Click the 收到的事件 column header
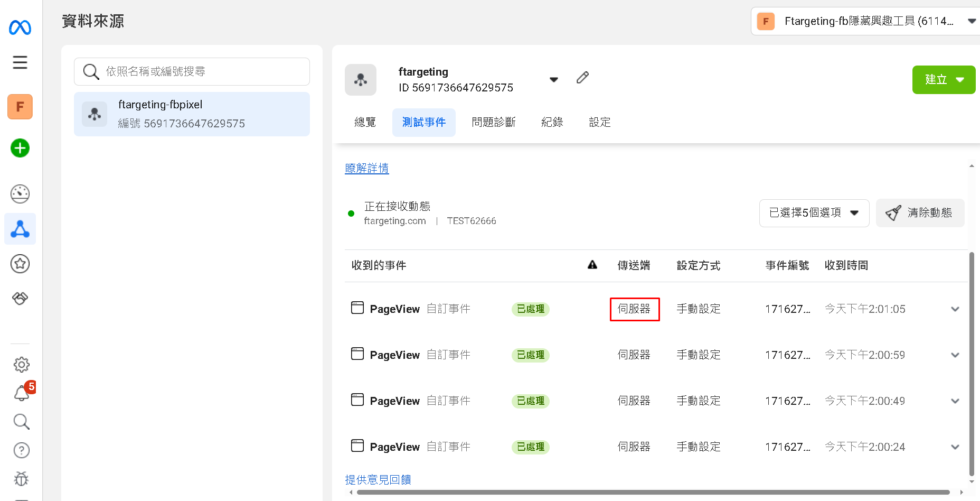The height and width of the screenshot is (501, 980). click(x=379, y=265)
